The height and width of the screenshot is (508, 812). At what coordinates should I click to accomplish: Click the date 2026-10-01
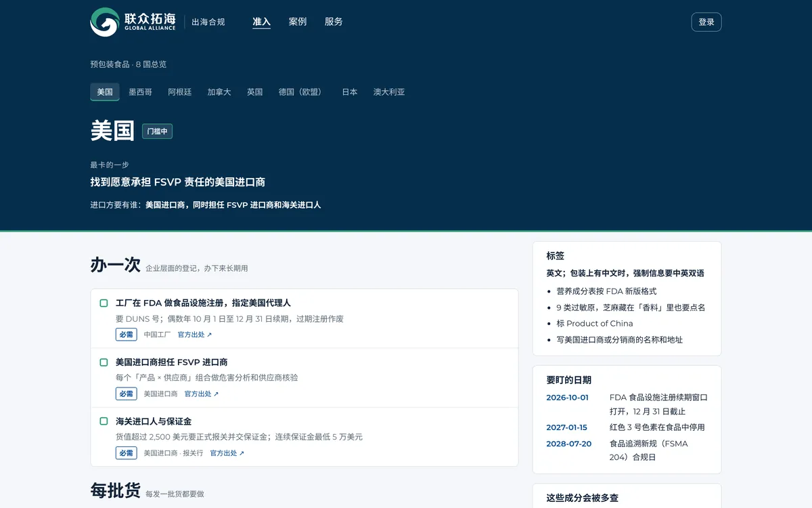pos(568,398)
